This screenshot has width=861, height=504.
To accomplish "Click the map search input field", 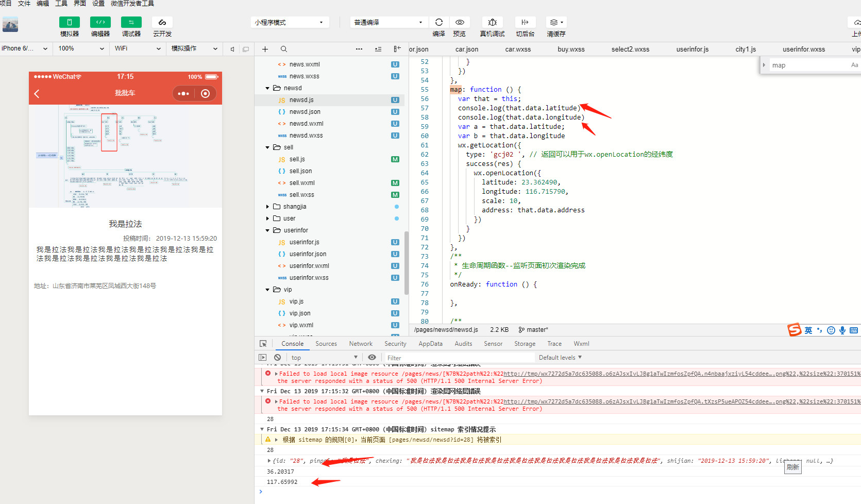I will 809,65.
